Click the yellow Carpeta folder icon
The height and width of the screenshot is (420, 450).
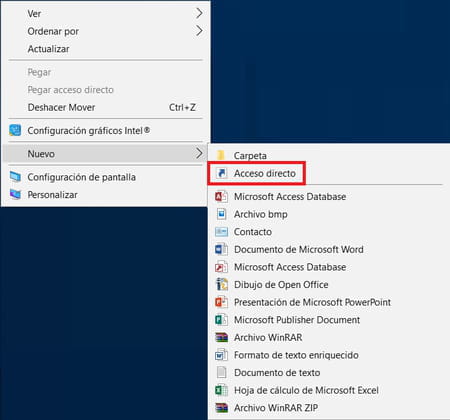221,155
